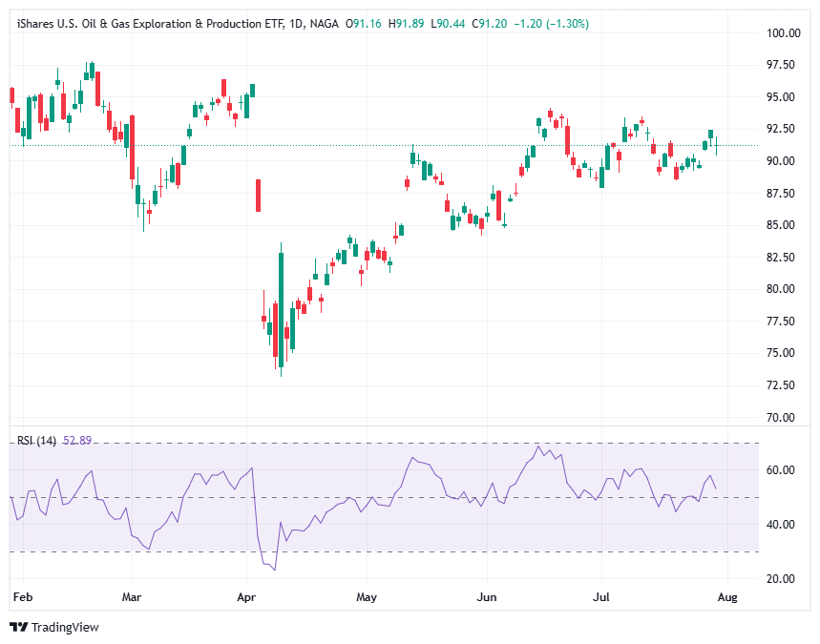Select the Aug label on the time axis
The width and height of the screenshot is (820, 644).
tap(726, 596)
